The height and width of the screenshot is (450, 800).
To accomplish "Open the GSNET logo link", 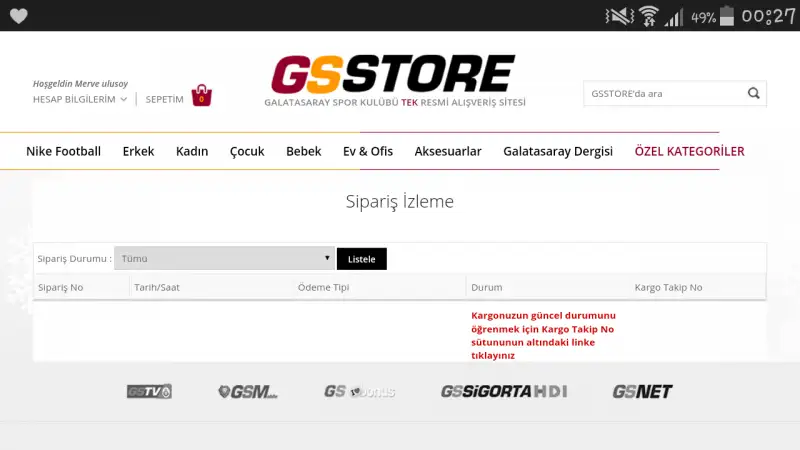I will tap(642, 391).
